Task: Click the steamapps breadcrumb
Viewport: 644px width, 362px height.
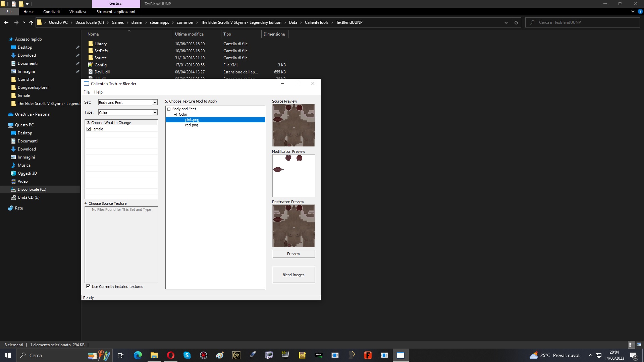Action: (x=159, y=22)
